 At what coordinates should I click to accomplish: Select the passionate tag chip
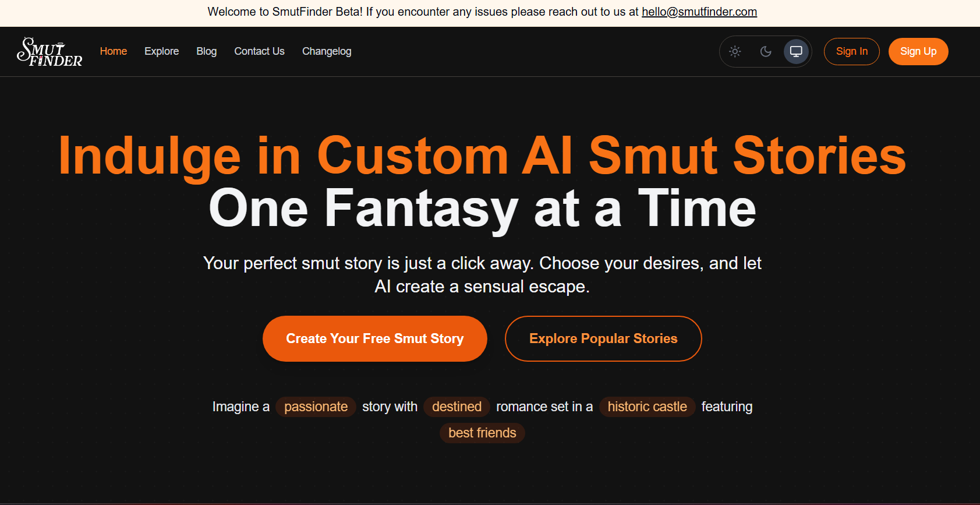click(316, 407)
